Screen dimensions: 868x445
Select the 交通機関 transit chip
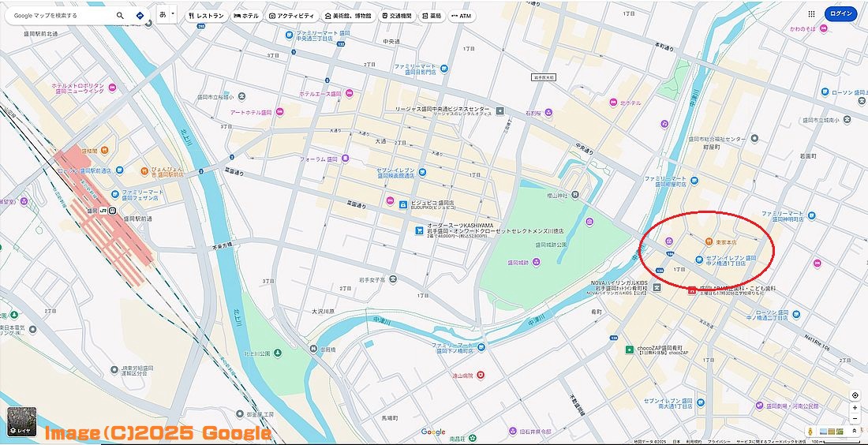coord(397,16)
